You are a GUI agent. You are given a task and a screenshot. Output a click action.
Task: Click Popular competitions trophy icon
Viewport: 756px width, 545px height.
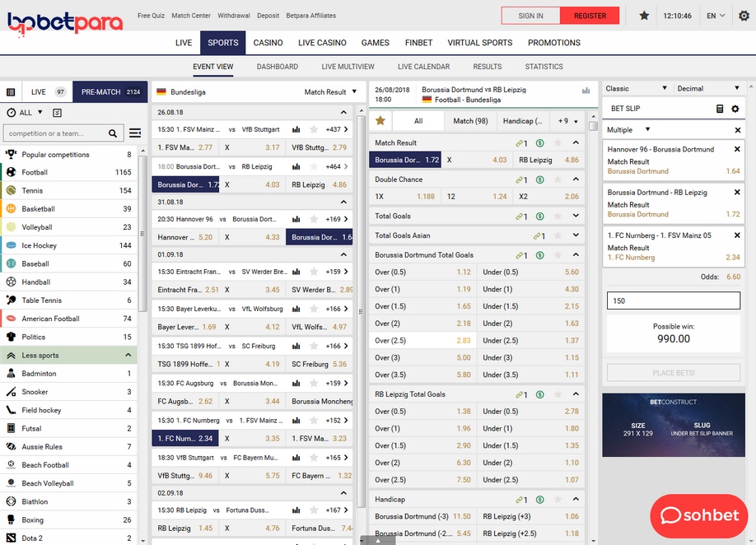click(x=11, y=154)
